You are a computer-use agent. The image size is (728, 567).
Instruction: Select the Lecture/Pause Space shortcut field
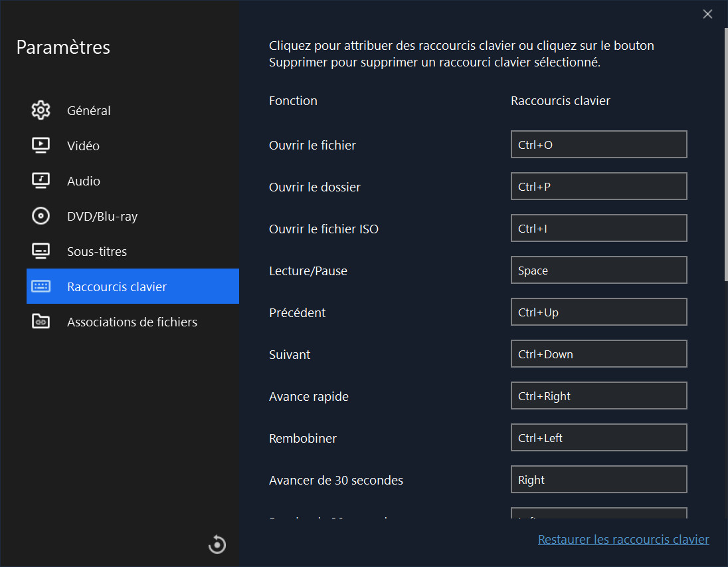[x=598, y=271]
